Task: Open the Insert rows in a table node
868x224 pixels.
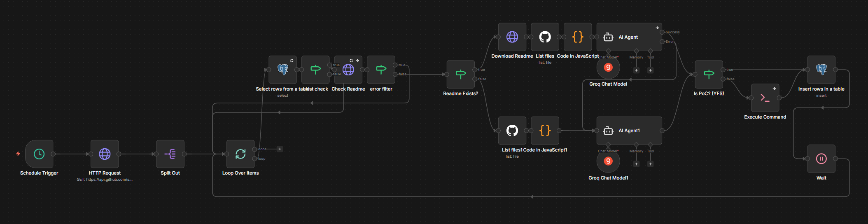Action: [821, 70]
